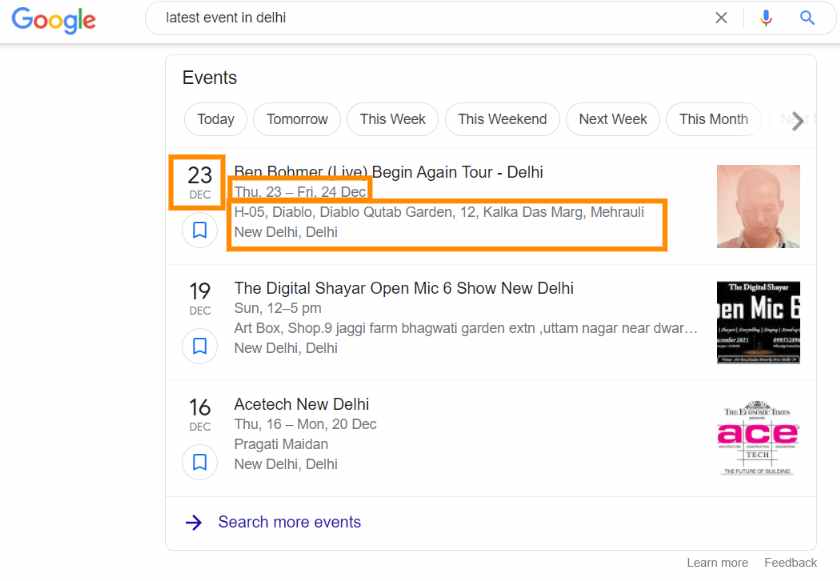Click the search magnifier icon
This screenshot has width=840, height=581.
click(x=807, y=17)
